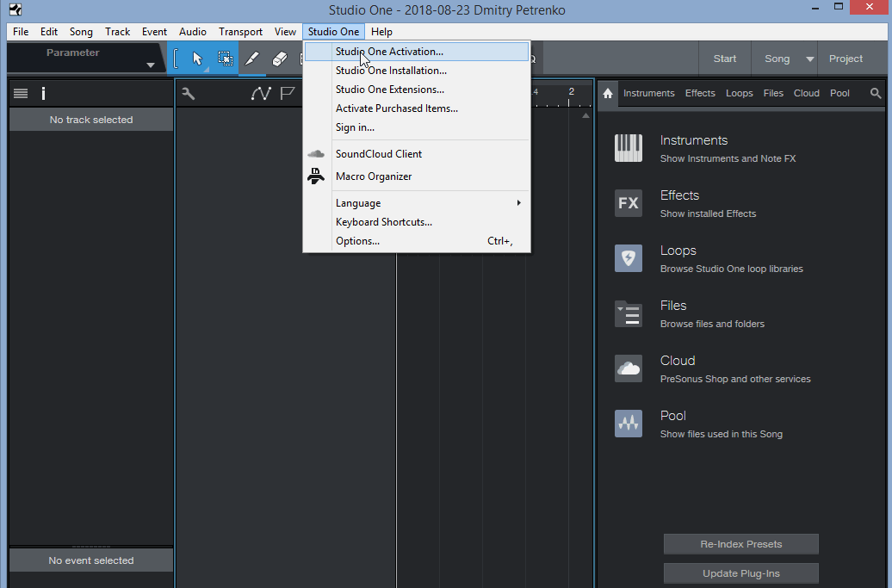Screen dimensions: 892x588
Task: Click timeline ruler at bar 2
Action: [x=571, y=92]
